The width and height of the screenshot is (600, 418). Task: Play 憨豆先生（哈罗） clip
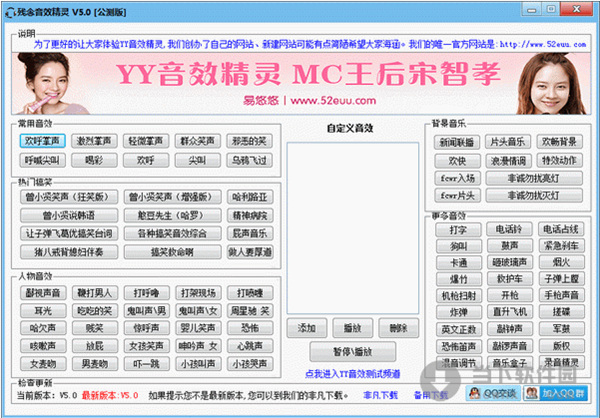click(173, 215)
